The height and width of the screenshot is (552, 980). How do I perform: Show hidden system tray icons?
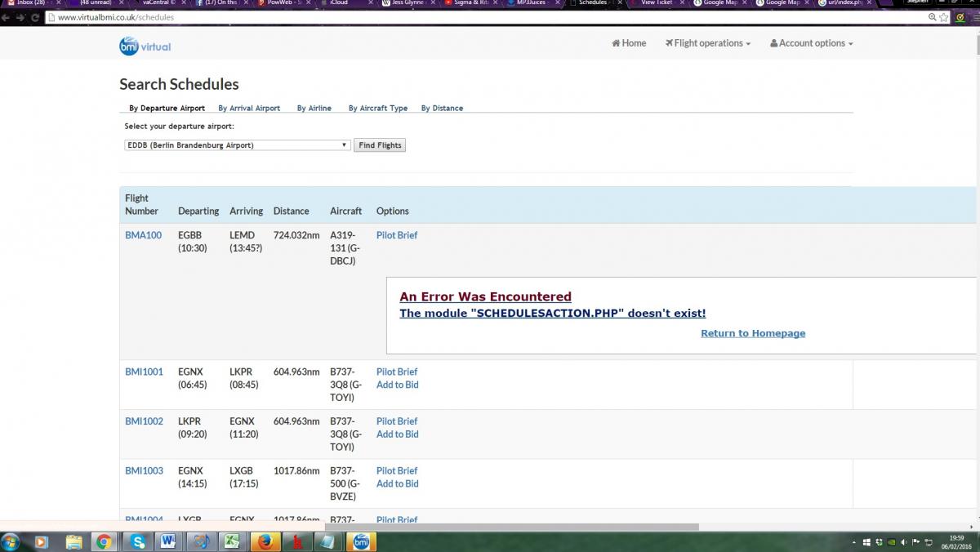click(x=854, y=542)
